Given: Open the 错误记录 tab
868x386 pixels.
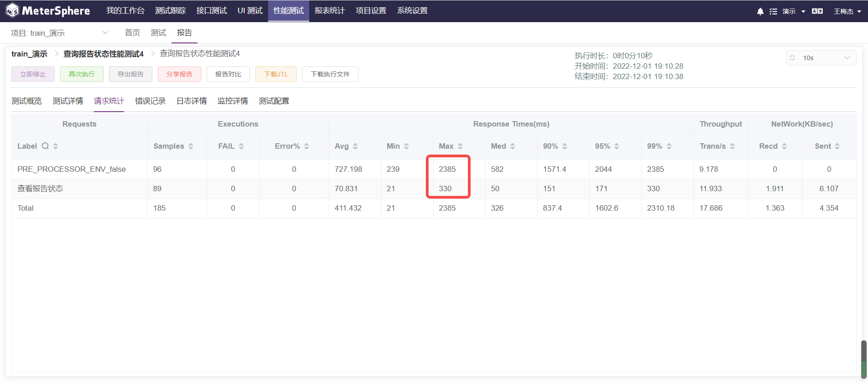Looking at the screenshot, I should 151,101.
